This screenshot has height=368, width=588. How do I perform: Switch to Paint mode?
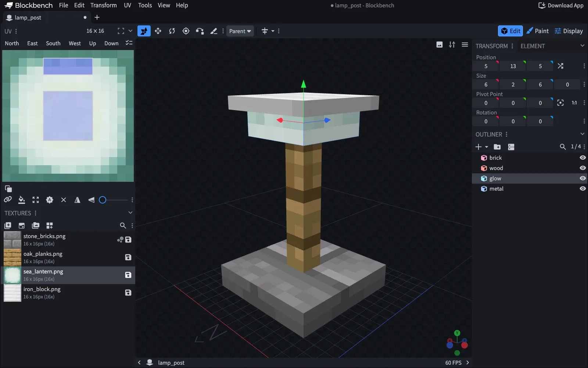(x=537, y=31)
